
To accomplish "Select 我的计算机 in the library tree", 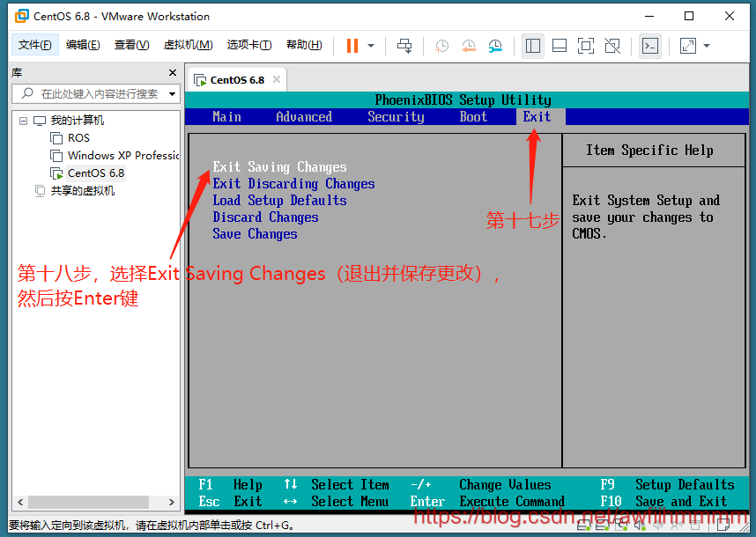I will pyautogui.click(x=78, y=121).
